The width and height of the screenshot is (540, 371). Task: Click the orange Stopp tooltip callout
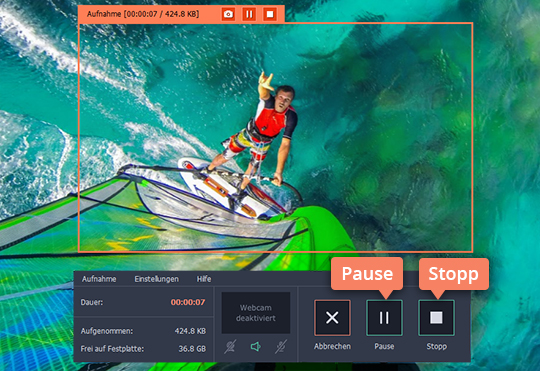454,274
